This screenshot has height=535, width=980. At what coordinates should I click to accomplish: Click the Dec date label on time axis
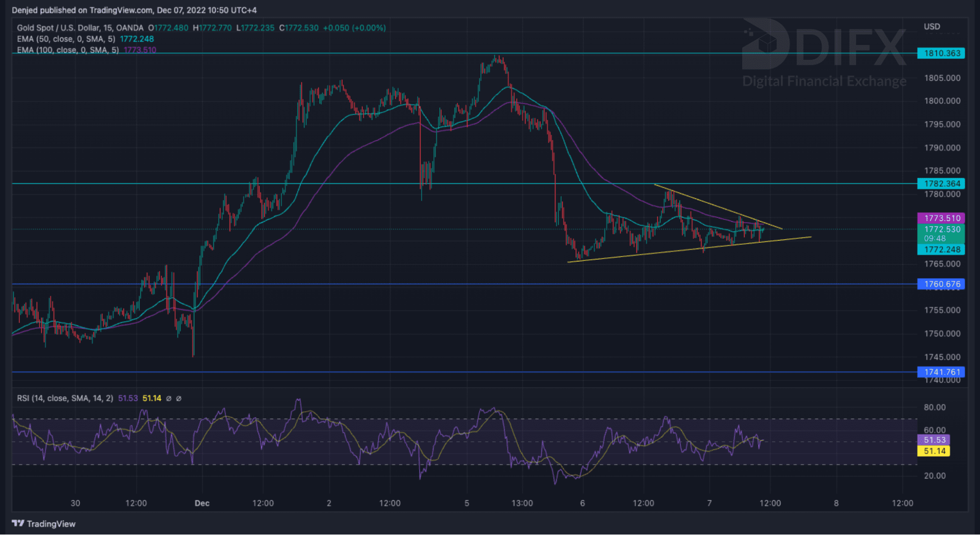pyautogui.click(x=202, y=503)
